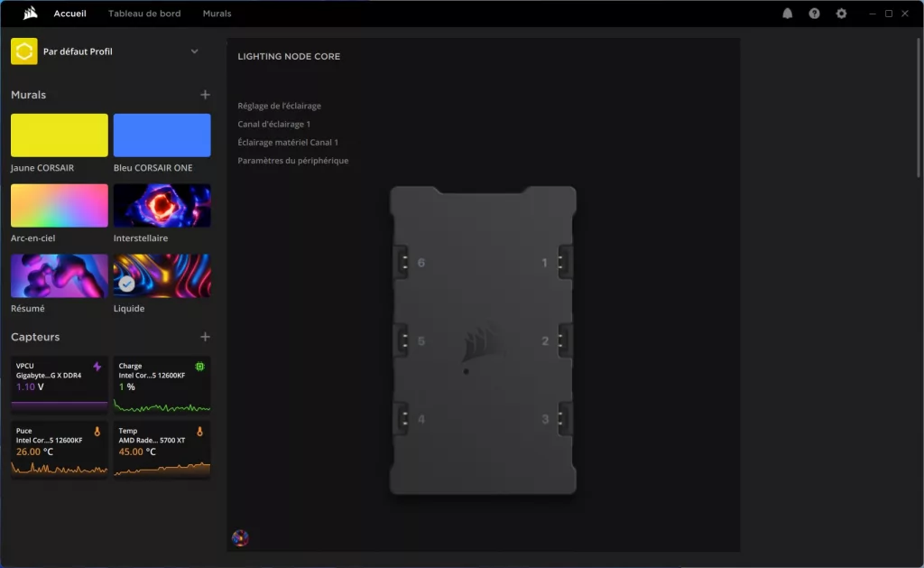The image size is (924, 568).
Task: Click the 1.10 V reading
Action: pyautogui.click(x=30, y=386)
